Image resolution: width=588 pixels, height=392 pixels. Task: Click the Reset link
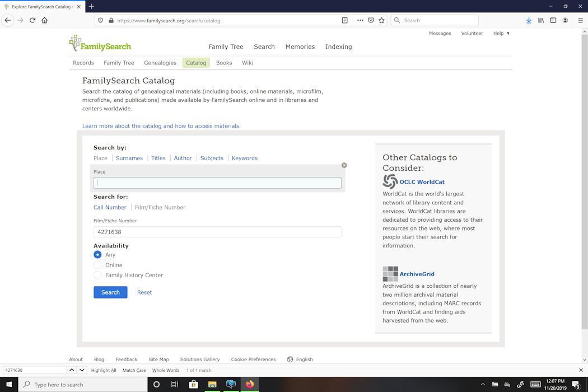point(144,292)
